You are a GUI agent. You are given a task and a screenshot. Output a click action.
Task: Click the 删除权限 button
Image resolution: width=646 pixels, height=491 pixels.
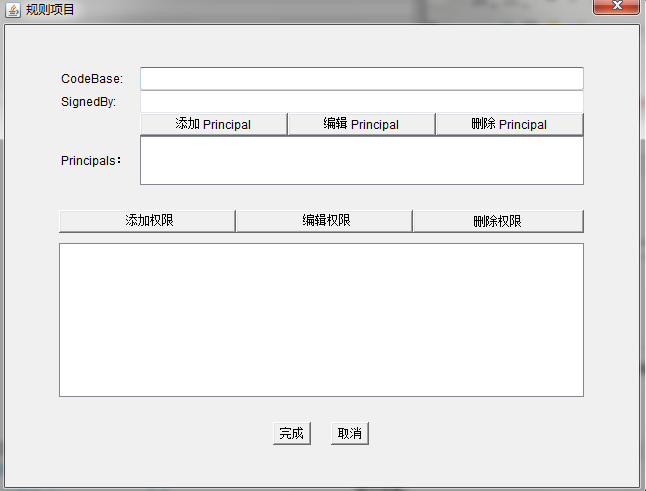click(x=498, y=221)
